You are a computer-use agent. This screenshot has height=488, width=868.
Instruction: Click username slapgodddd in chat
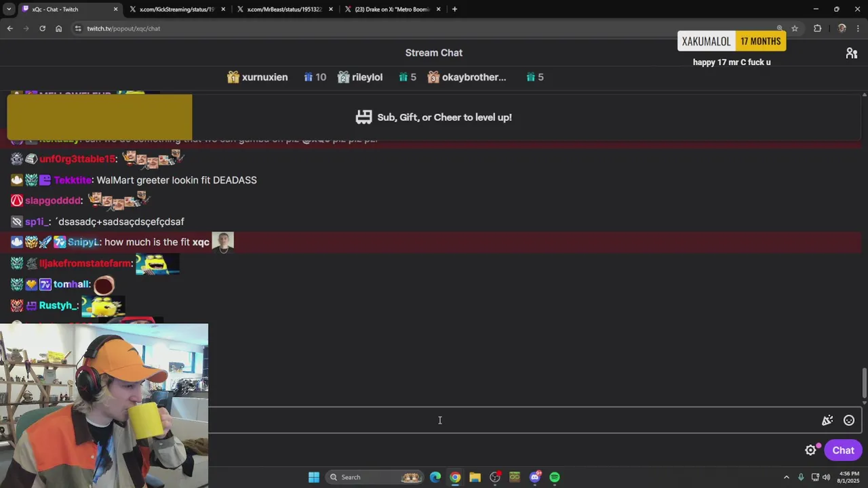click(x=54, y=201)
